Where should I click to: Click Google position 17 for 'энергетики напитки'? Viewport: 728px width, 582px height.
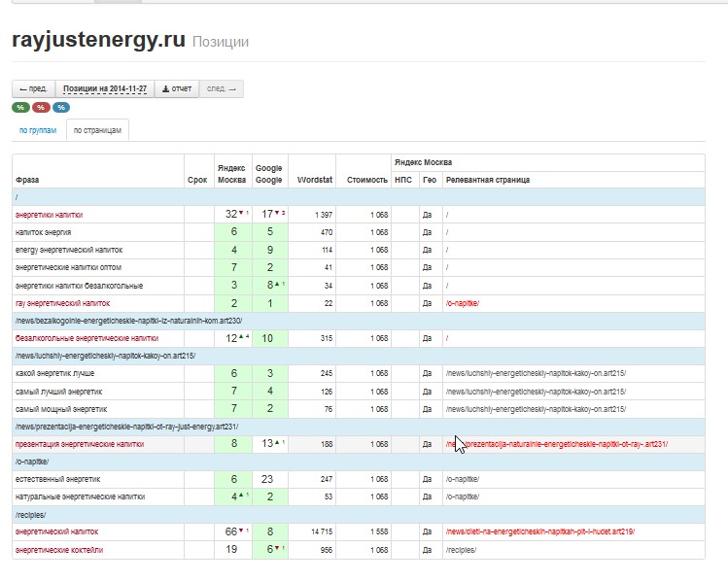click(x=267, y=215)
